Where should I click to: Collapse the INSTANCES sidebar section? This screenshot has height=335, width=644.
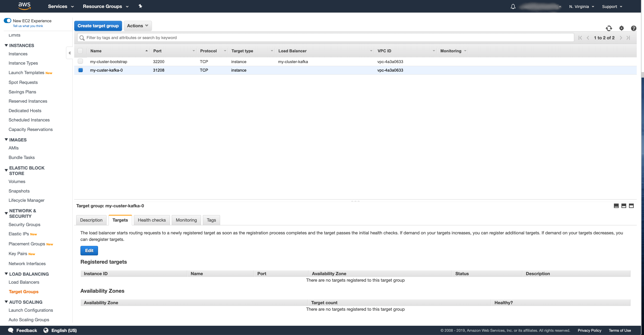6,45
